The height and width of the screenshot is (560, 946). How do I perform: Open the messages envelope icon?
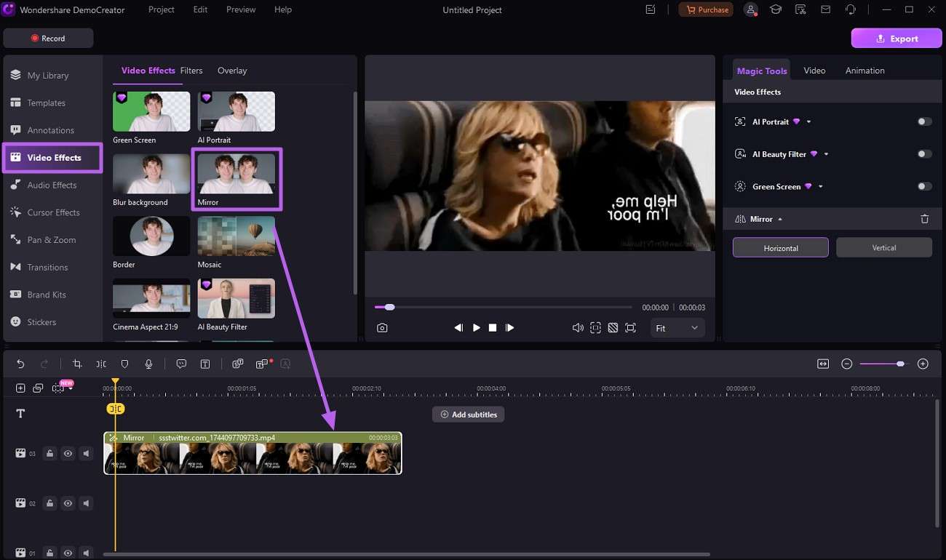(x=825, y=9)
